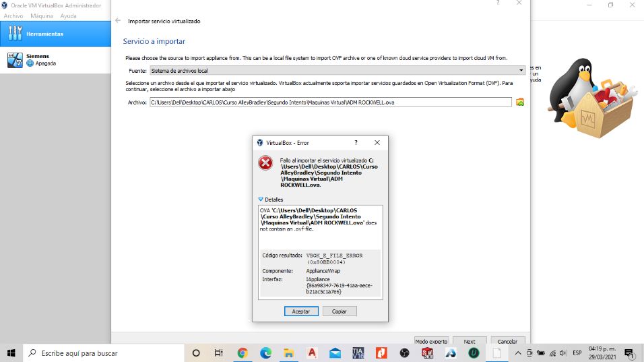Open Google Chrome from the taskbar

click(243, 353)
